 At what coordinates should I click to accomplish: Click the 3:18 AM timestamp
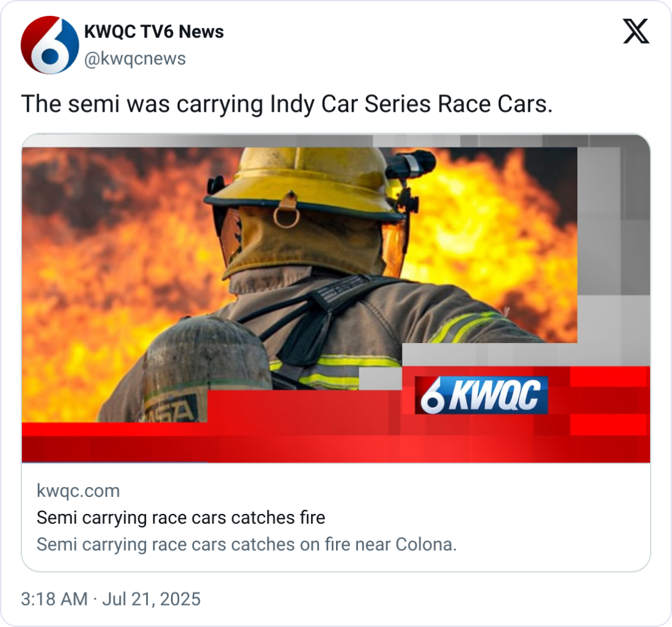[x=54, y=599]
